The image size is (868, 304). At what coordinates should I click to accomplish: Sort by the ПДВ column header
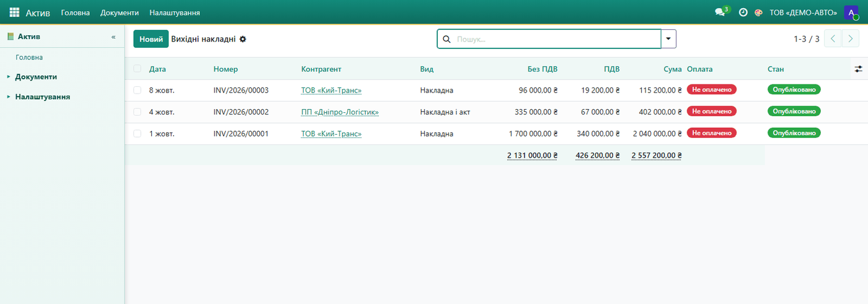pyautogui.click(x=612, y=69)
